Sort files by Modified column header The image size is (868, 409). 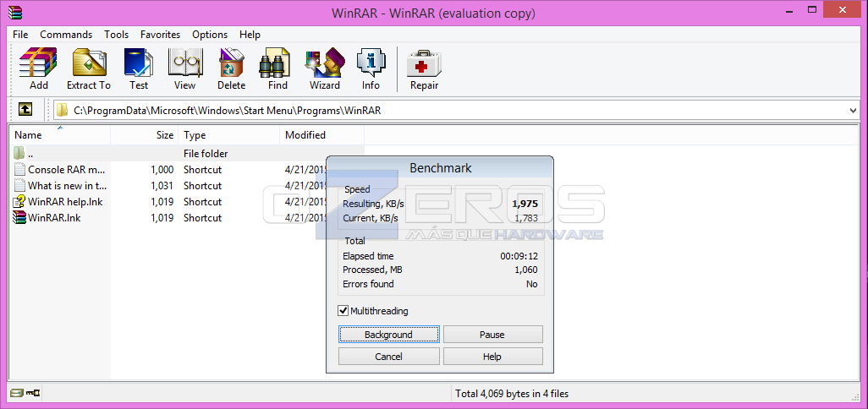321,135
